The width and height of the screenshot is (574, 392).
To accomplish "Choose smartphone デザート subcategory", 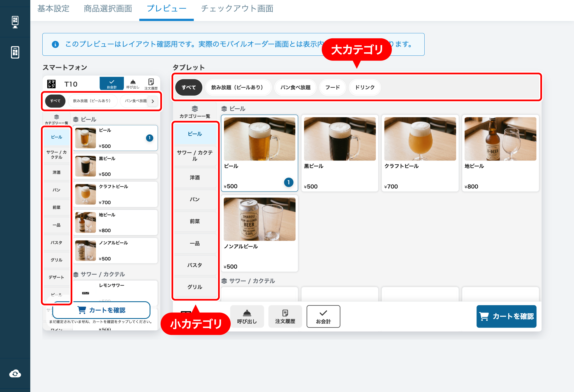I will (x=57, y=277).
